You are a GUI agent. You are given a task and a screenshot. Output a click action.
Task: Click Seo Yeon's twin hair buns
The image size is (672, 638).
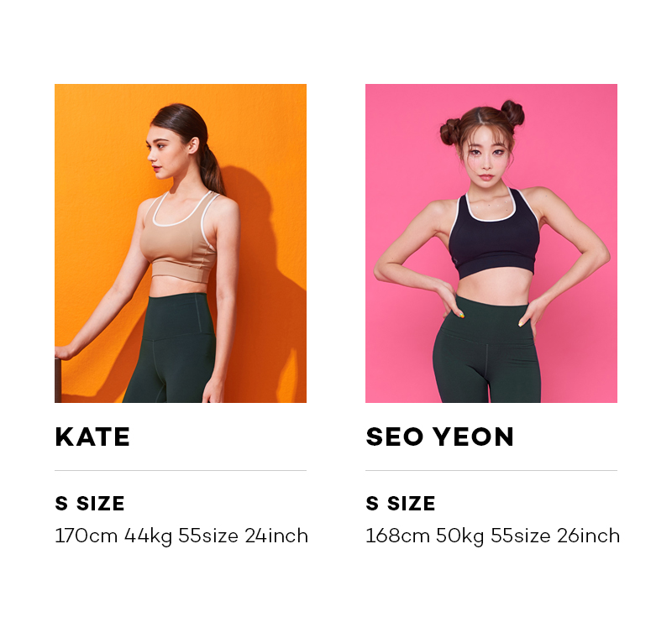(x=482, y=120)
